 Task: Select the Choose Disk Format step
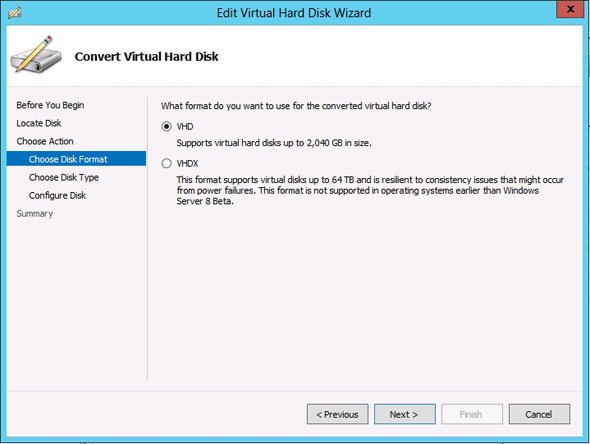pos(76,159)
